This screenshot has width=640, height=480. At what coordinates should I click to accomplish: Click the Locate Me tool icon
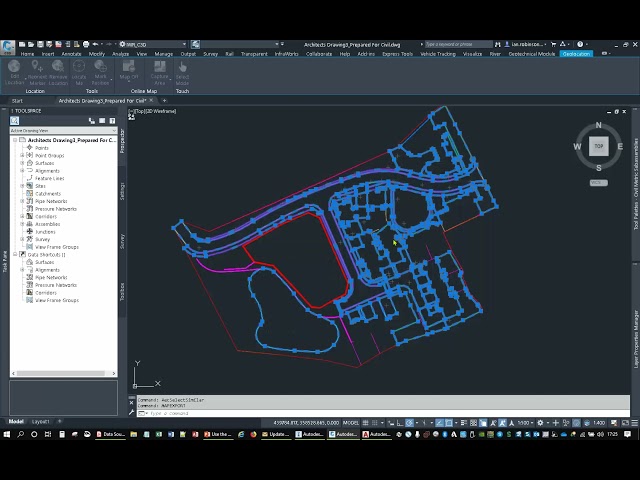coord(79,66)
